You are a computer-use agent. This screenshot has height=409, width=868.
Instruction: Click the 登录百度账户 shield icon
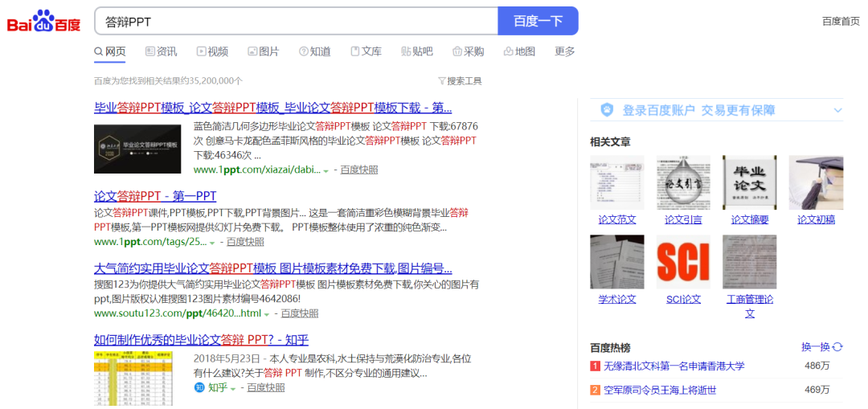tap(608, 110)
